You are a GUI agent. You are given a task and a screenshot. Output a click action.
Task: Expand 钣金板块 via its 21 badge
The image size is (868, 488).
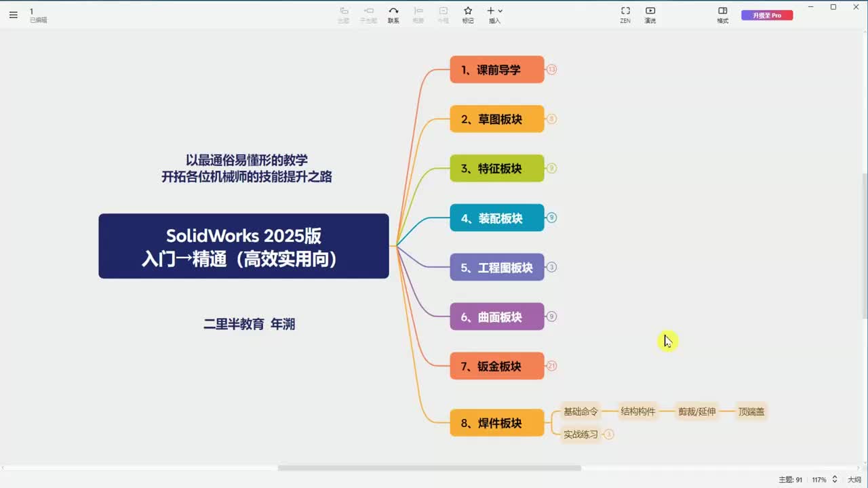tap(552, 366)
